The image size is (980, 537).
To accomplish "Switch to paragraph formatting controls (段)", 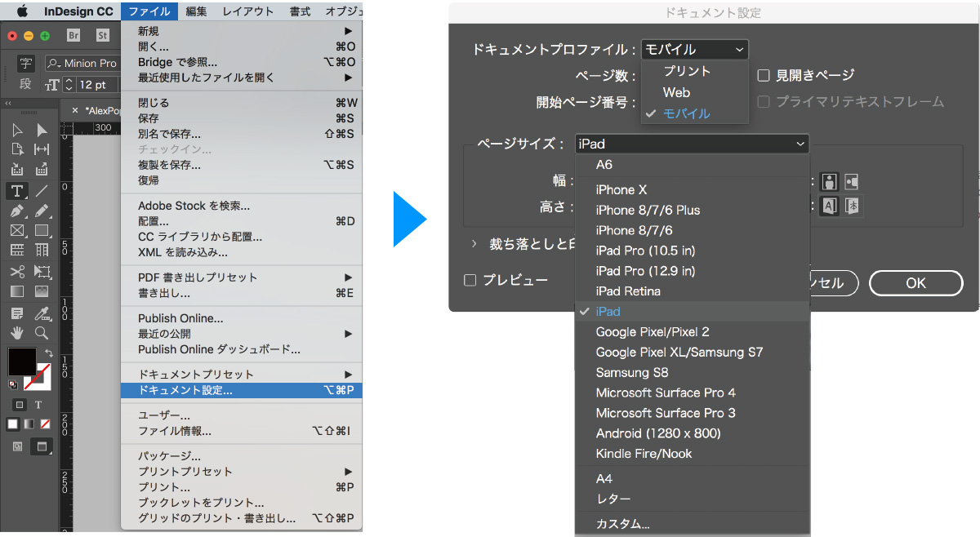I will pyautogui.click(x=25, y=84).
